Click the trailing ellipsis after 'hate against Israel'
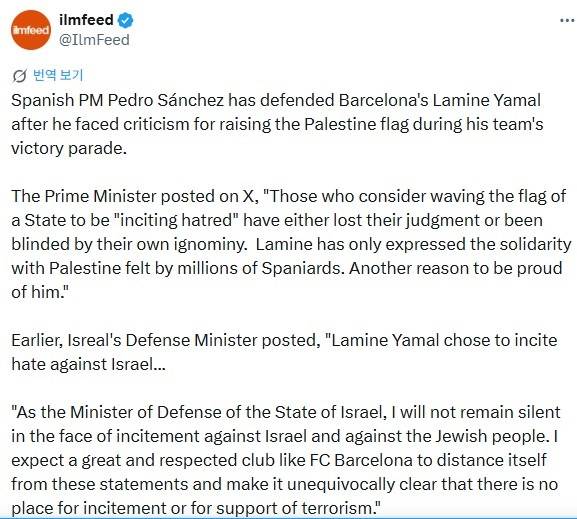 point(159,364)
